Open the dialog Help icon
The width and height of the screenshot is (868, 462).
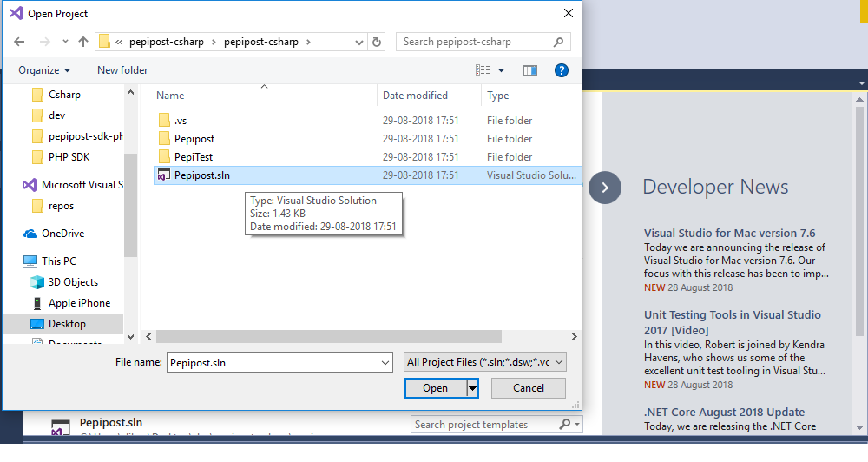coord(562,70)
